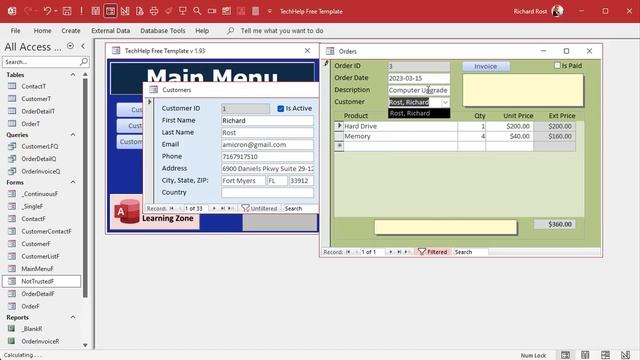The image size is (640, 360).
Task: Click the Invoice button in Orders
Action: pos(486,66)
